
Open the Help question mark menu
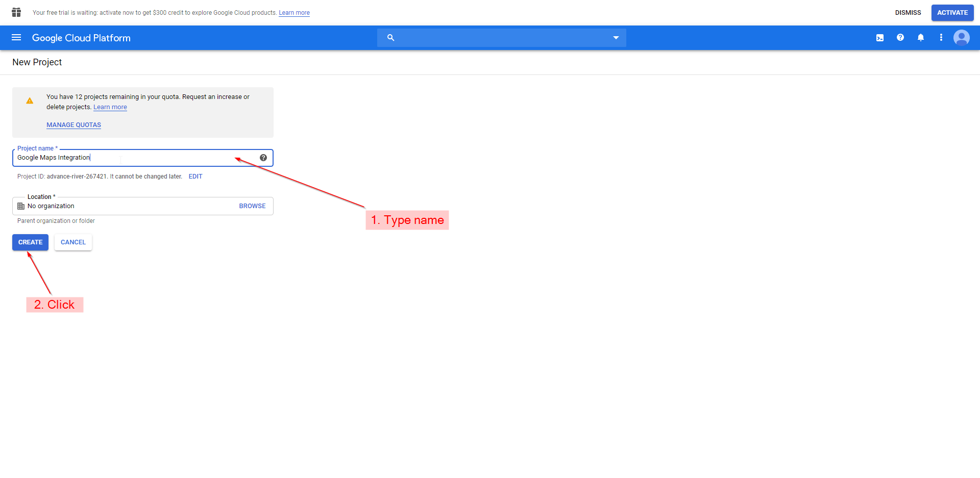click(900, 38)
